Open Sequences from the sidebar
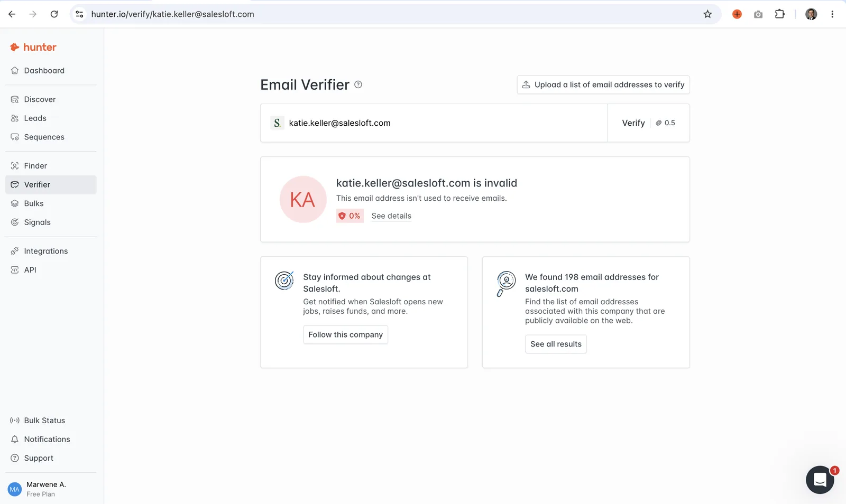Screen dimensions: 846x504 click(51, 137)
